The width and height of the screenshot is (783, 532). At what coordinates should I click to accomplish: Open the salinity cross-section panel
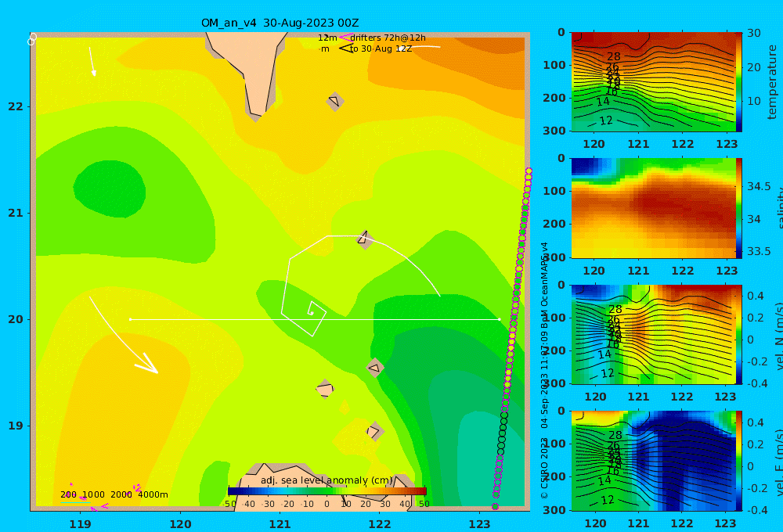coord(653,208)
